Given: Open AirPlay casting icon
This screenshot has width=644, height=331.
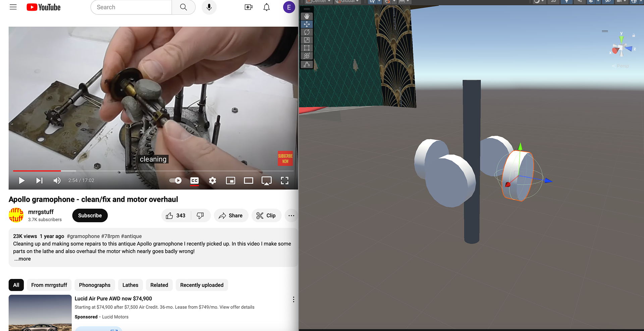Looking at the screenshot, I should (x=267, y=181).
